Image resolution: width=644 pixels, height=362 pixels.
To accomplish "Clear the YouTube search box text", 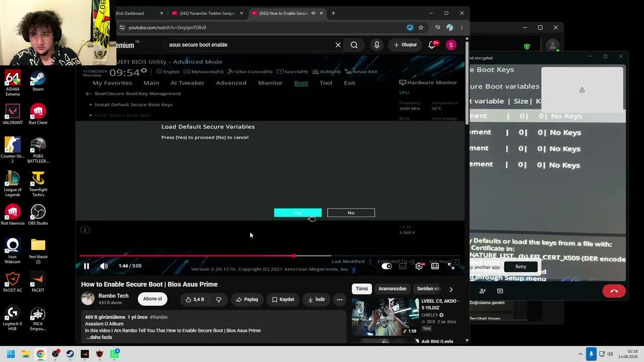I will click(x=338, y=45).
